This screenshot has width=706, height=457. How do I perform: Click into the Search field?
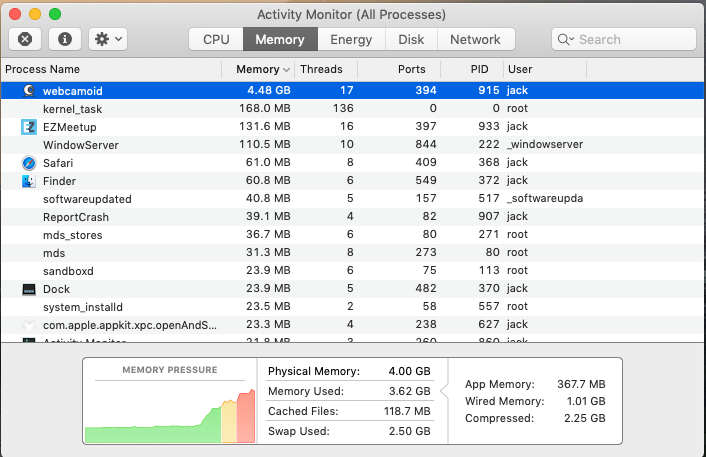point(624,39)
